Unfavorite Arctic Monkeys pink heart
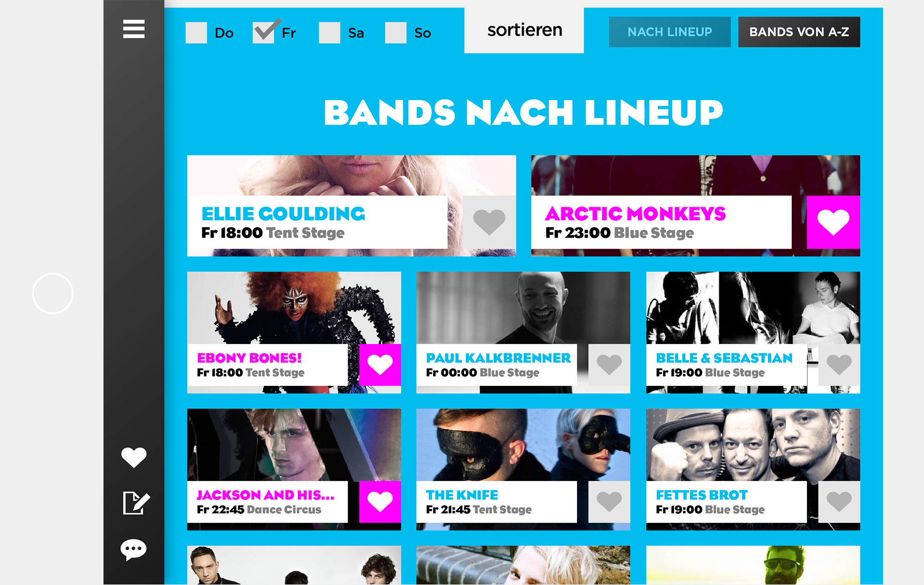The width and height of the screenshot is (924, 585). tap(834, 222)
